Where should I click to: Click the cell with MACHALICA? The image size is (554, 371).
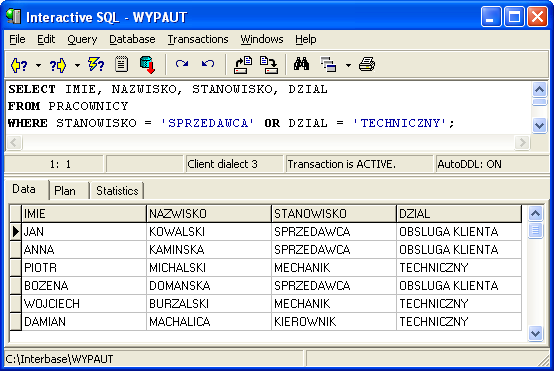209,322
